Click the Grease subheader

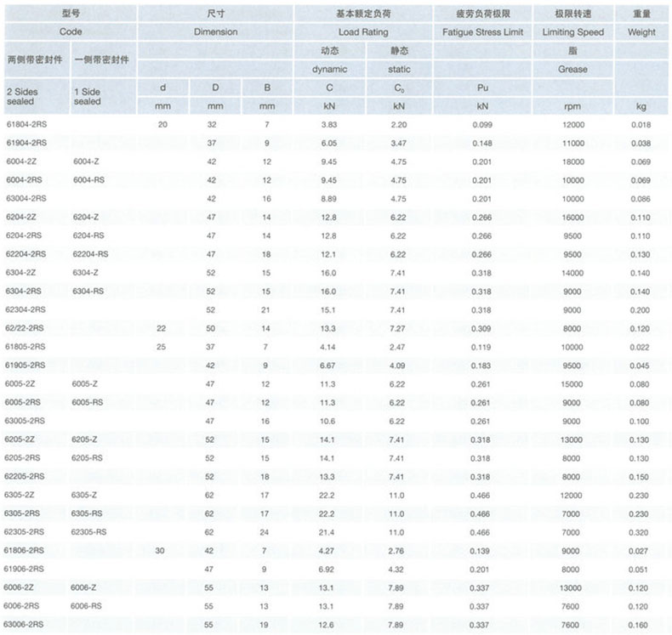tap(572, 69)
